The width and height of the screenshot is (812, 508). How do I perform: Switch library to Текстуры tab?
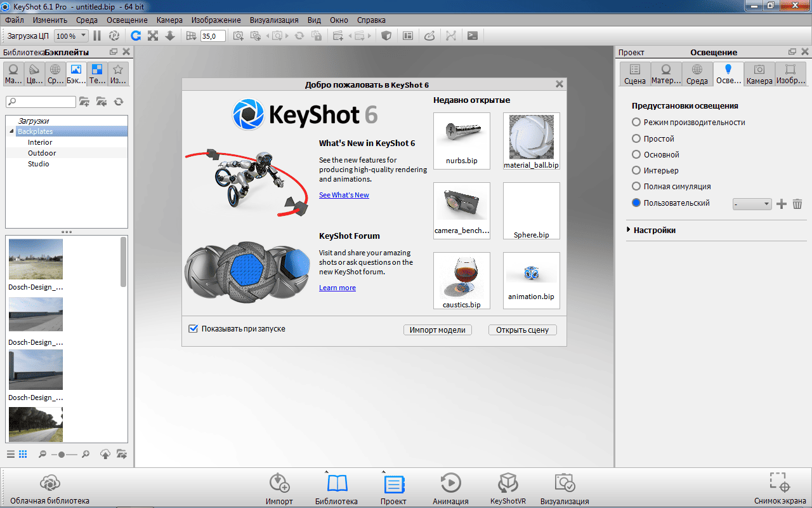coord(97,74)
